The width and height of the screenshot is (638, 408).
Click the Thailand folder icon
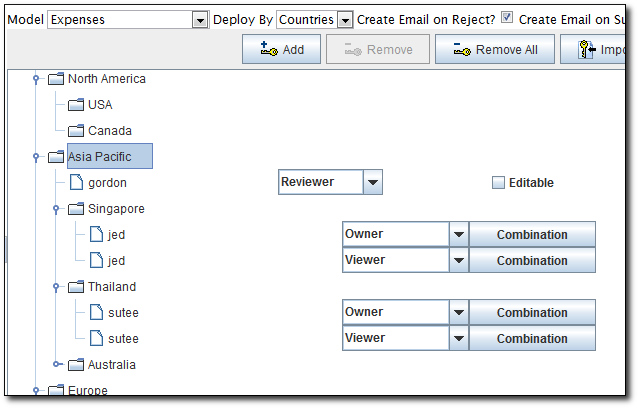76,287
